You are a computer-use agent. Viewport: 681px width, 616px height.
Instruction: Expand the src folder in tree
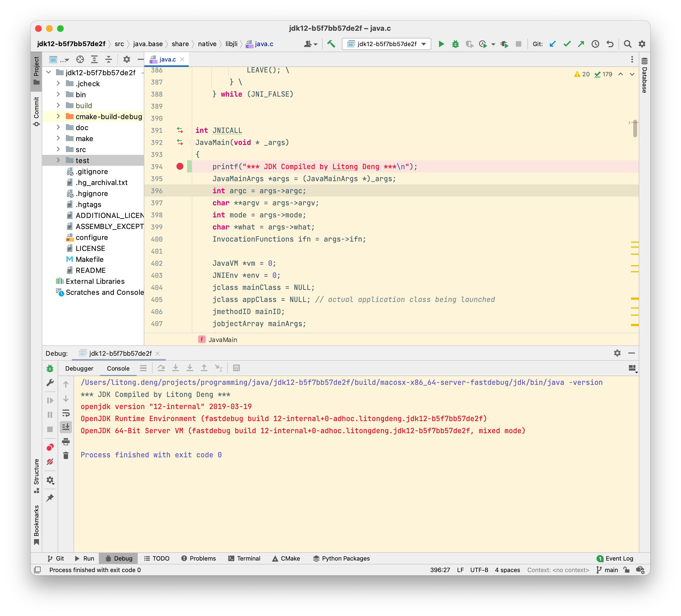[58, 149]
